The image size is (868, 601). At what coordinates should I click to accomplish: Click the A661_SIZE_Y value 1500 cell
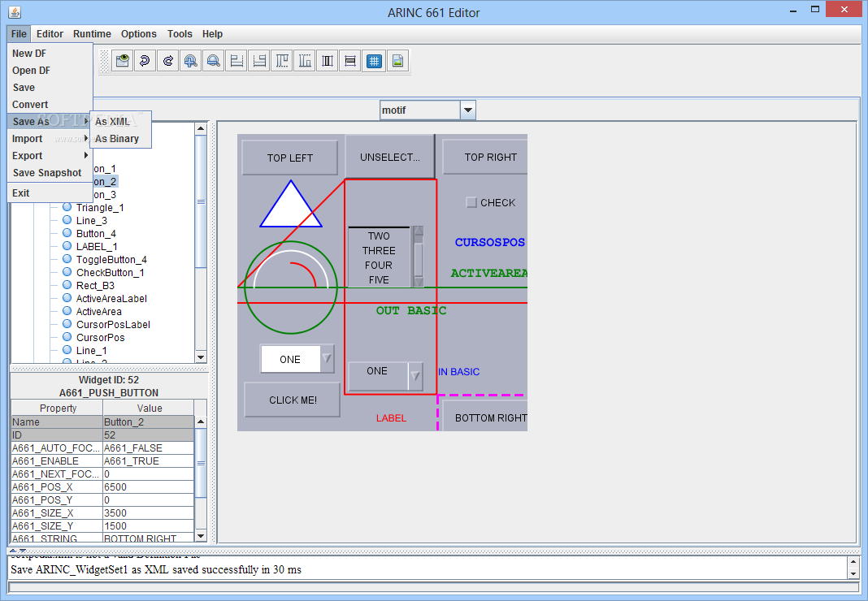pyautogui.click(x=149, y=525)
